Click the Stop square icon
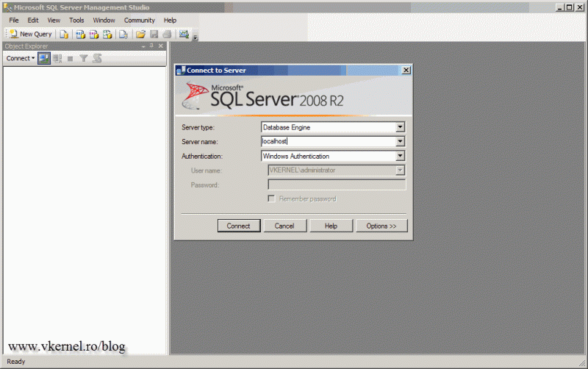The image size is (588, 369). point(70,59)
